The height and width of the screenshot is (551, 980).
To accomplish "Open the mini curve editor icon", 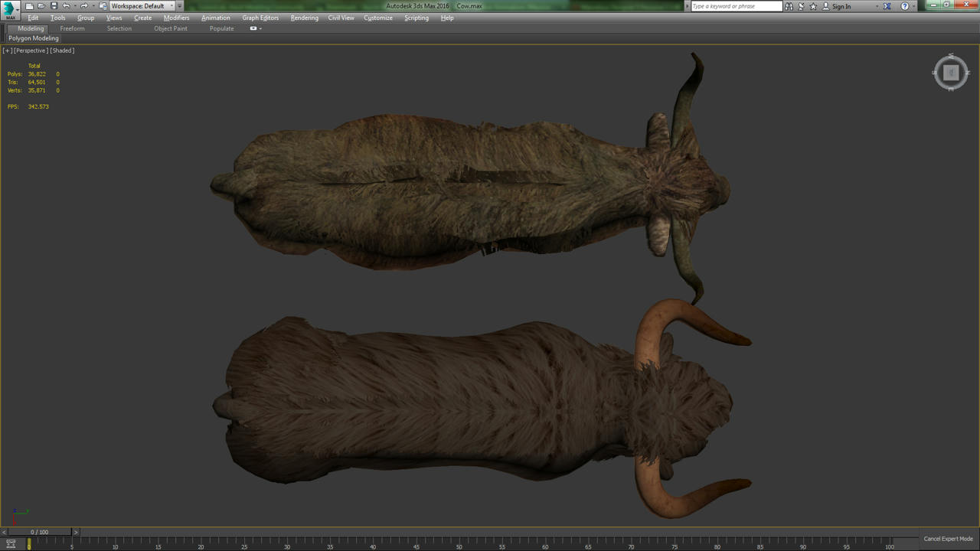I will [11, 544].
